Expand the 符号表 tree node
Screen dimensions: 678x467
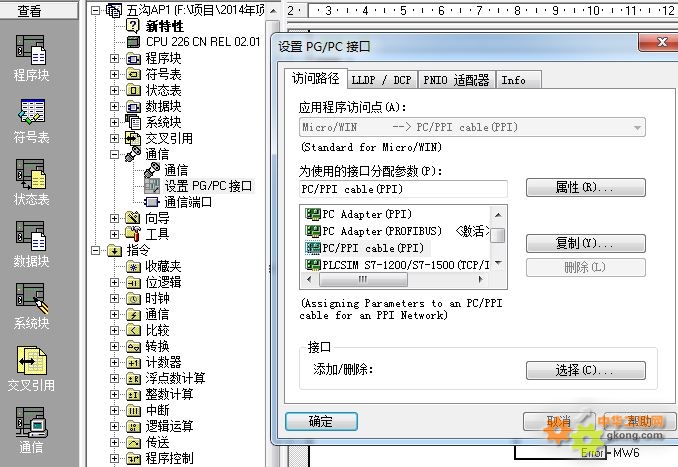pos(114,74)
